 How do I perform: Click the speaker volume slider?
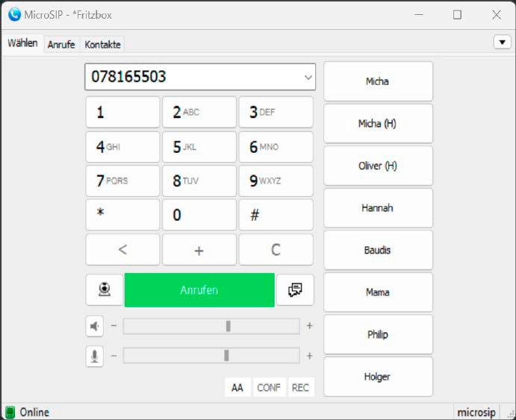point(211,326)
